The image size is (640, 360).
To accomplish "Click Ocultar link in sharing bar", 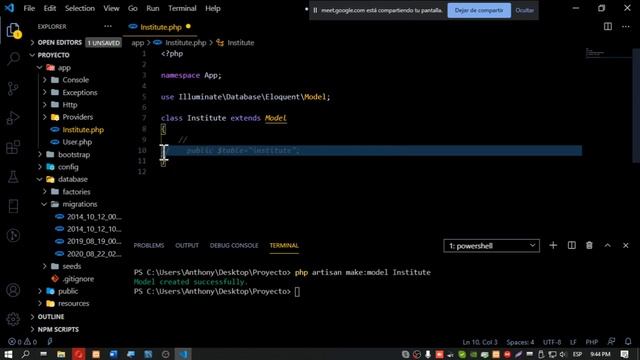I will (x=524, y=10).
